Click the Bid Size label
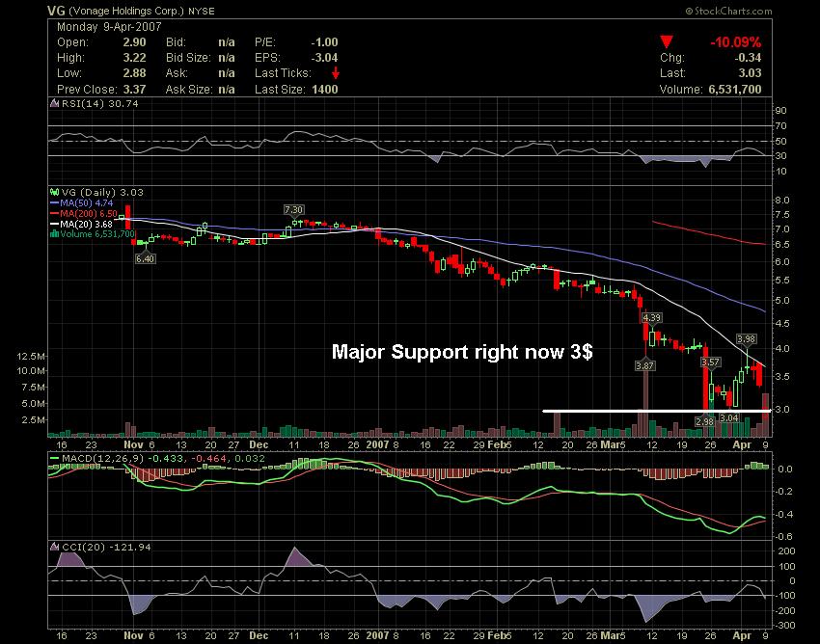The height and width of the screenshot is (644, 820). 188,58
